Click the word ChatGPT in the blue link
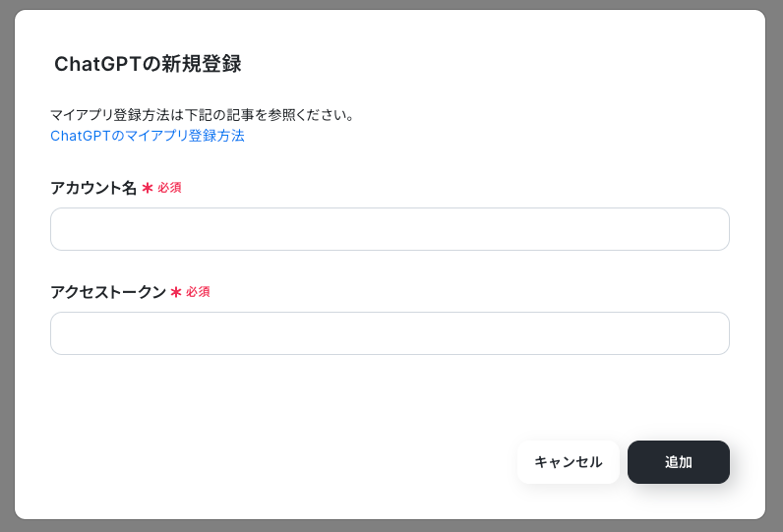Image resolution: width=783 pixels, height=532 pixels. pyautogui.click(x=80, y=136)
